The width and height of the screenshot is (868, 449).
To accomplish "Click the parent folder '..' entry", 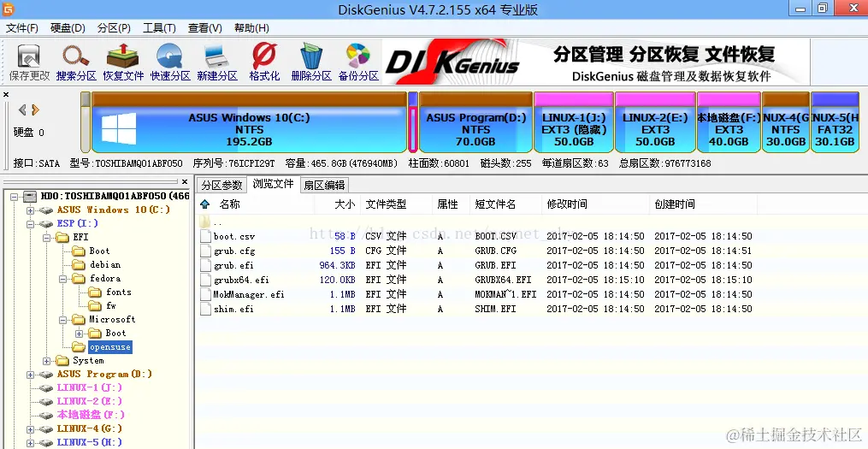I will [211, 222].
